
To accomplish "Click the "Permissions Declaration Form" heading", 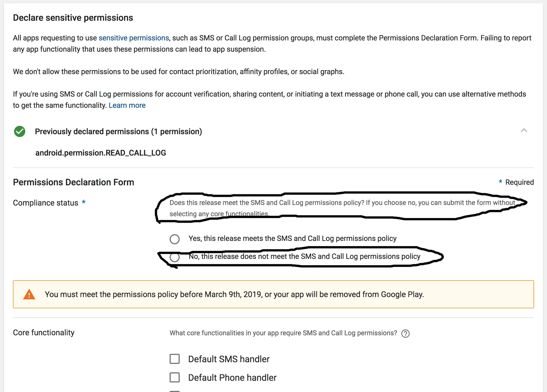I will [x=73, y=182].
